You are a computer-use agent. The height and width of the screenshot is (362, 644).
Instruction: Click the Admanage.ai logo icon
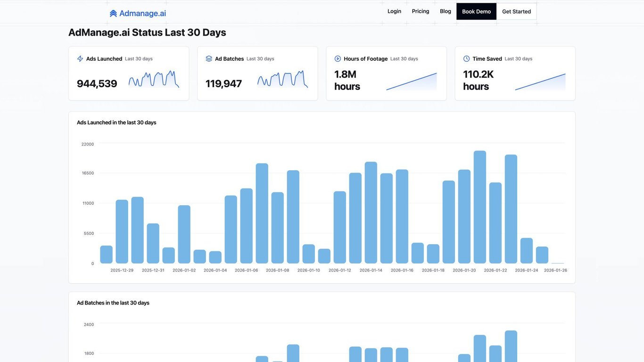[x=113, y=14]
